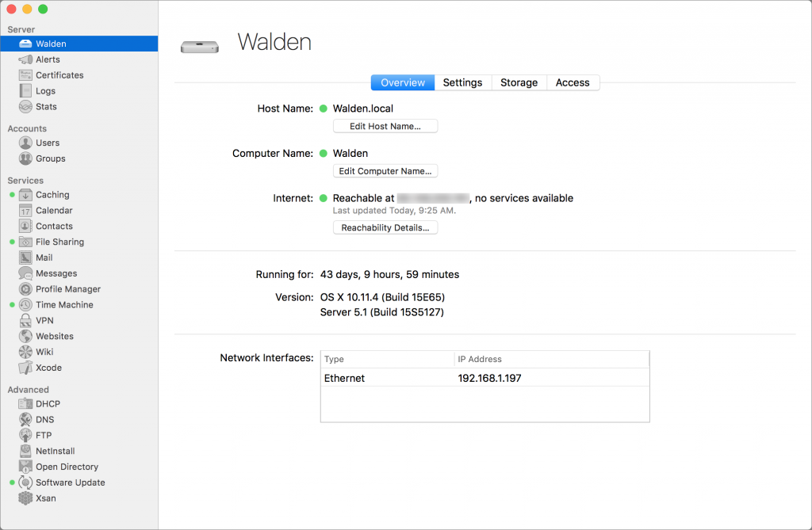The image size is (812, 530).
Task: Open Reachability Details
Action: [385, 228]
